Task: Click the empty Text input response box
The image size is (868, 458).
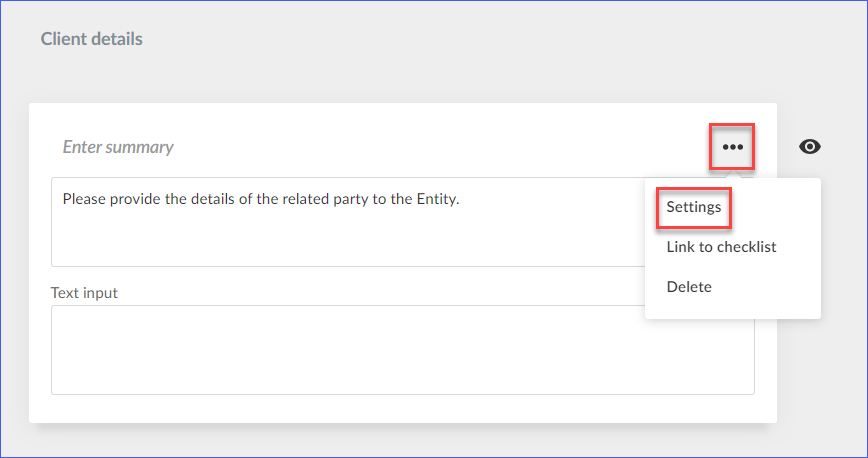Action: [x=402, y=350]
